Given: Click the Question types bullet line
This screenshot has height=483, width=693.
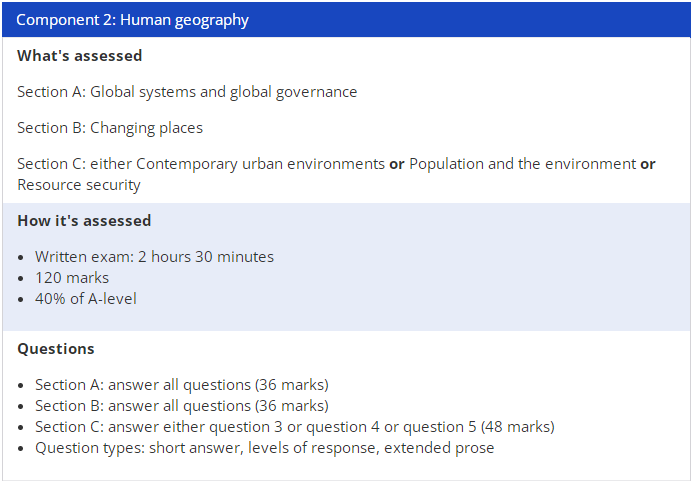Looking at the screenshot, I should point(264,448).
